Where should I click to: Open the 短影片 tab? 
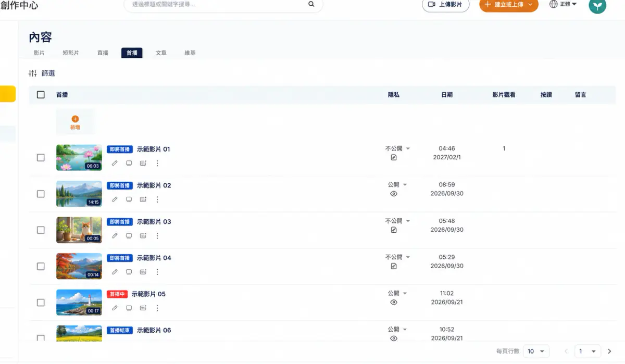(71, 53)
